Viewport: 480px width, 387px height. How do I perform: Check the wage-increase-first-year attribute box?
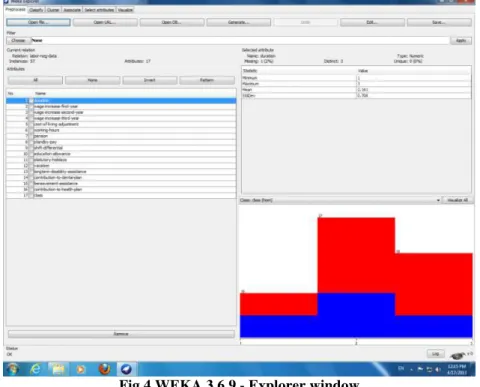31,106
